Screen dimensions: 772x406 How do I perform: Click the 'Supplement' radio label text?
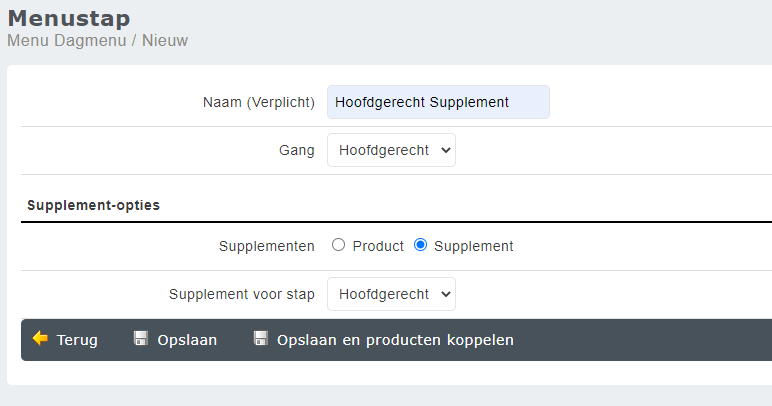(474, 246)
